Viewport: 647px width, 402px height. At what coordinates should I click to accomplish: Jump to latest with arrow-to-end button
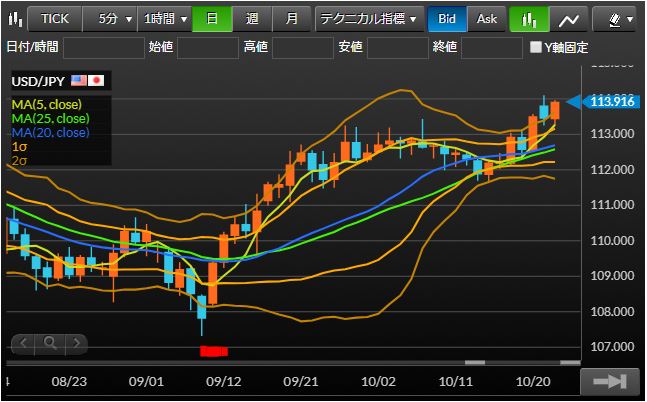609,381
